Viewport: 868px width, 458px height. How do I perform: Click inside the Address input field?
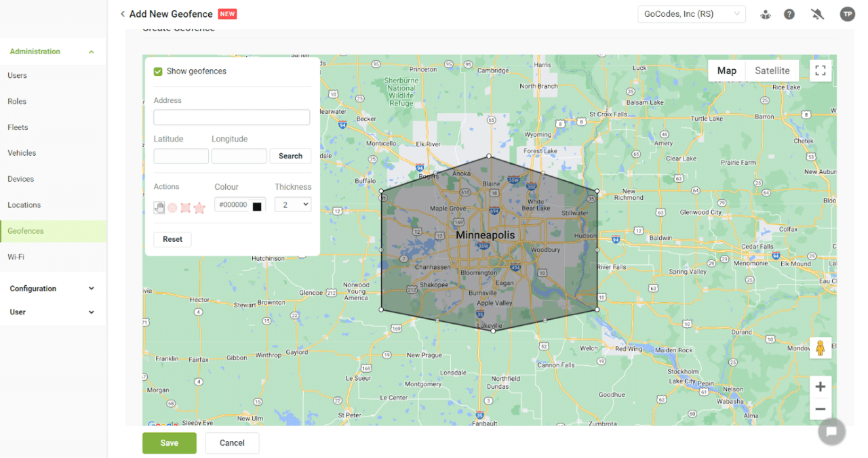(231, 117)
